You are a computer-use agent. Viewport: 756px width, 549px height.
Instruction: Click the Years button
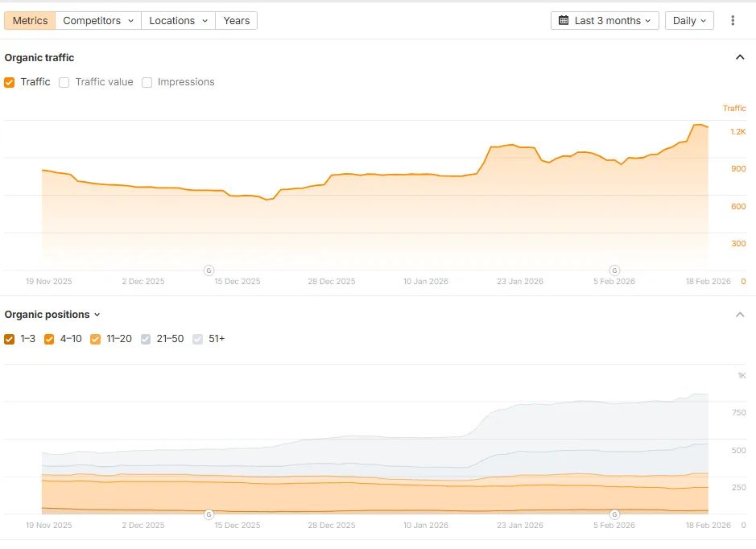click(236, 20)
